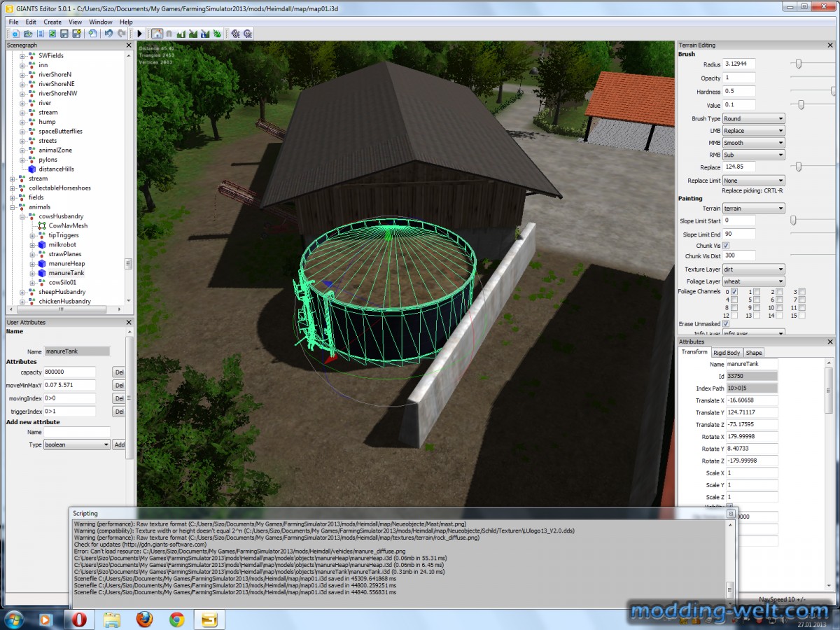The height and width of the screenshot is (630, 840).
Task: Open the Edit menu
Action: (x=31, y=22)
